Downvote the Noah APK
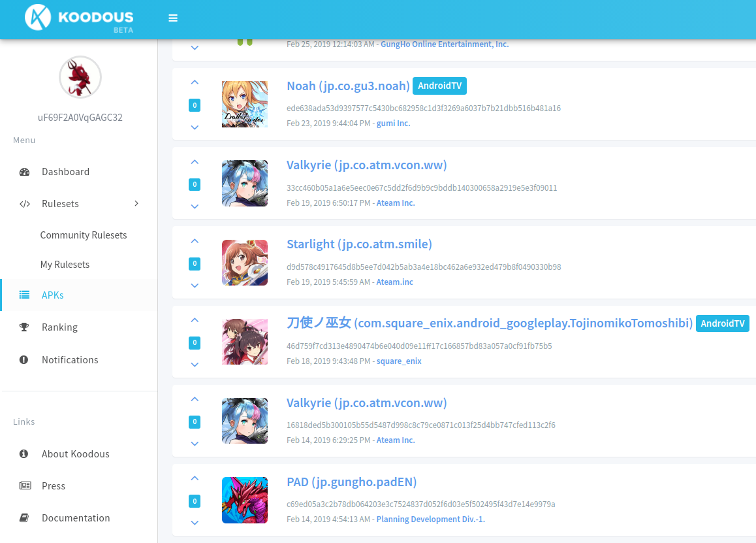Image resolution: width=756 pixels, height=543 pixels. 195,127
